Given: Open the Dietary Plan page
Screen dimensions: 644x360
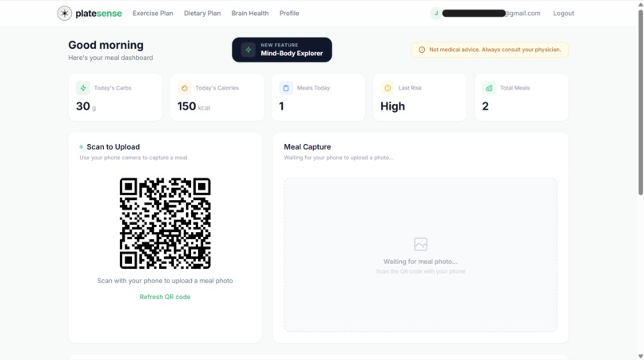Looking at the screenshot, I should 202,13.
